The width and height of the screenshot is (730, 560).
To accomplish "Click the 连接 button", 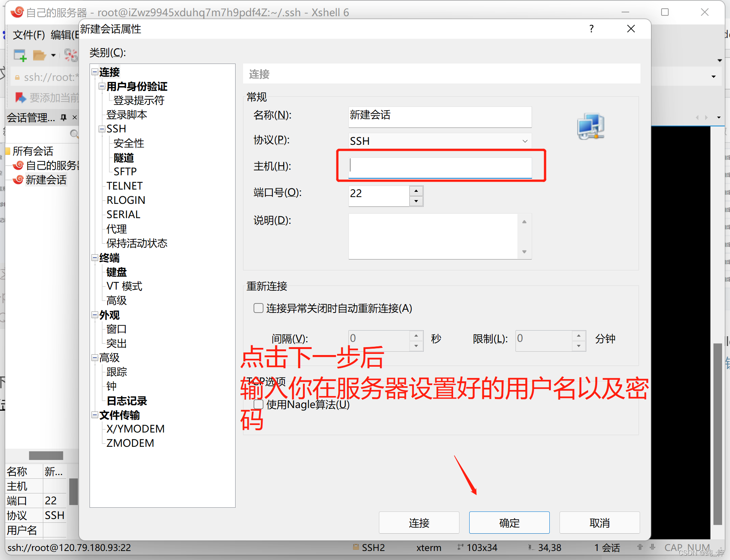I will point(419,523).
